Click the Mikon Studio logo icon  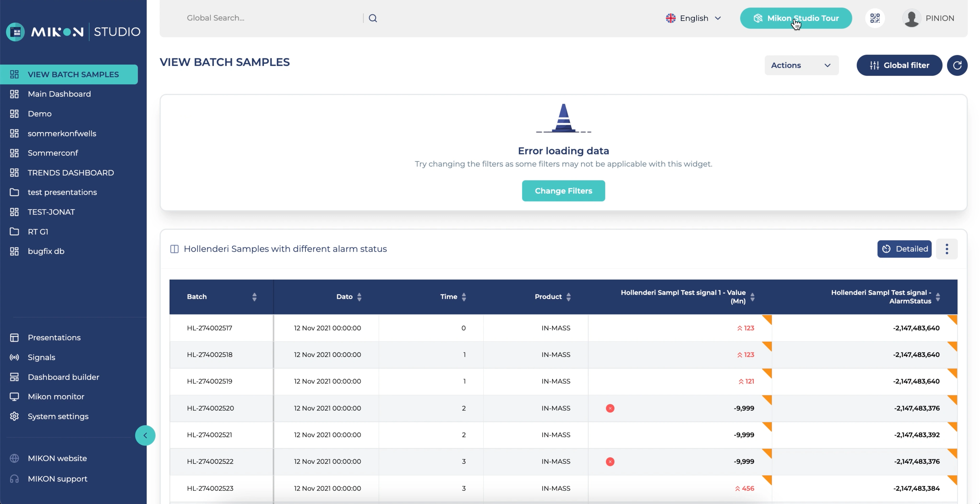pyautogui.click(x=16, y=32)
